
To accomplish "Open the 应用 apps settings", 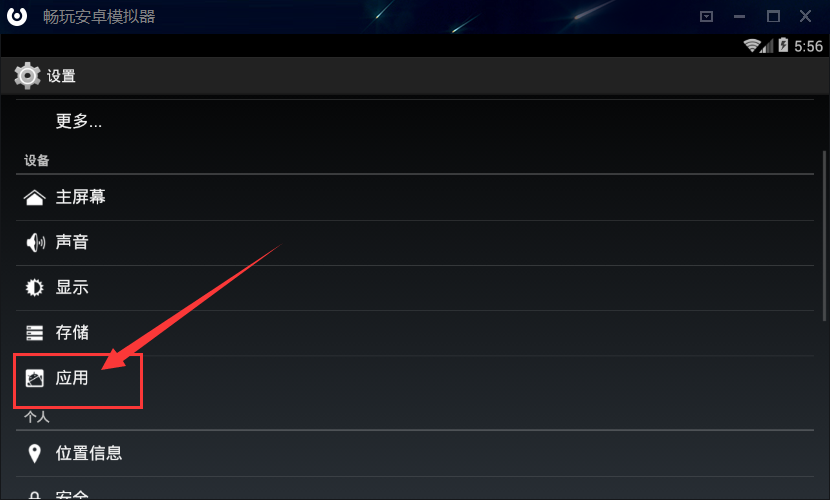I will [415, 378].
